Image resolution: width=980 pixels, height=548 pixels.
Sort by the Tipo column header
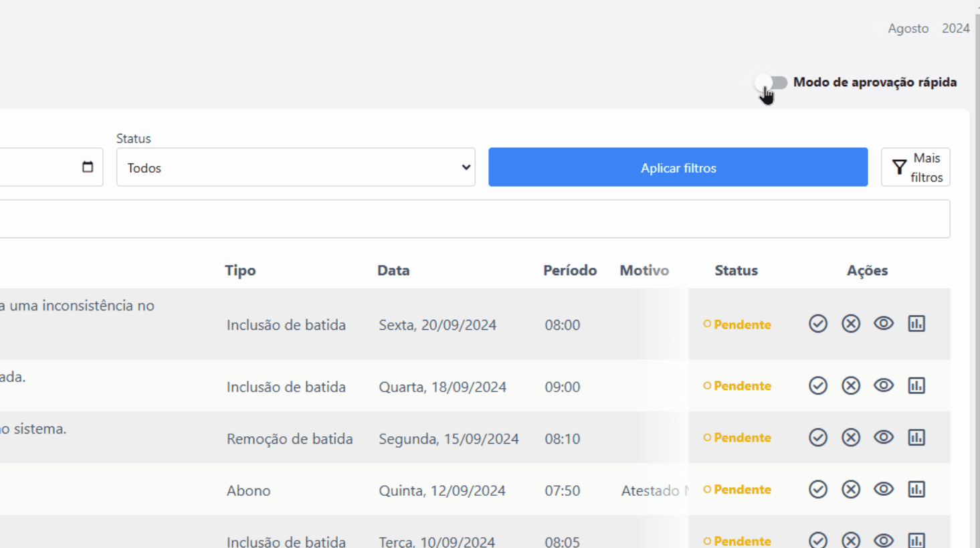click(240, 270)
